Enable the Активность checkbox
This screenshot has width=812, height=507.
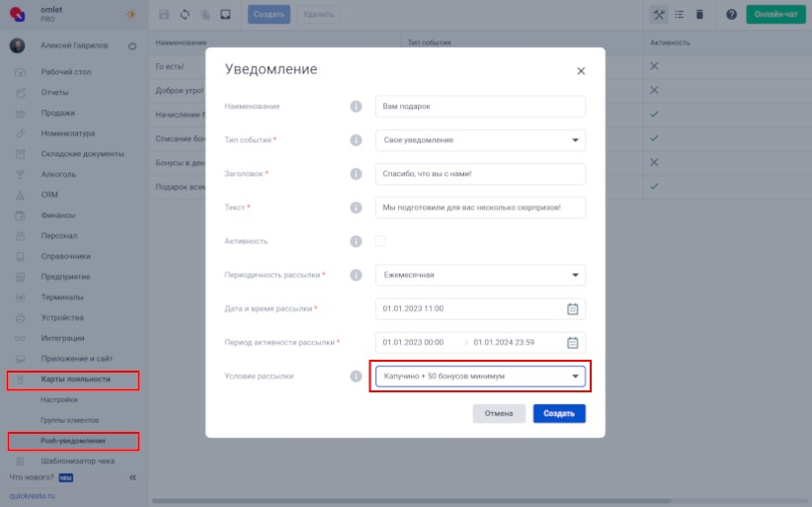[x=380, y=241]
